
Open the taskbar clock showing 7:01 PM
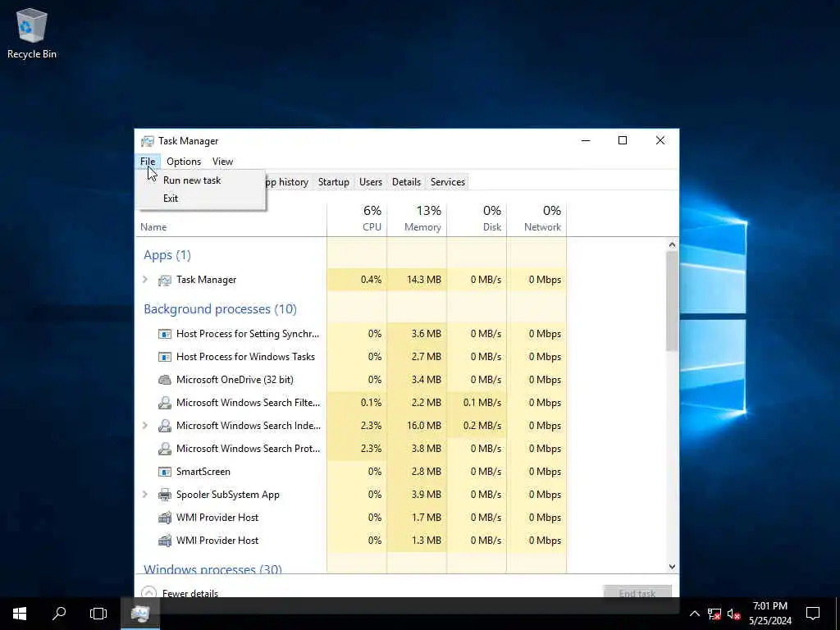click(x=769, y=614)
